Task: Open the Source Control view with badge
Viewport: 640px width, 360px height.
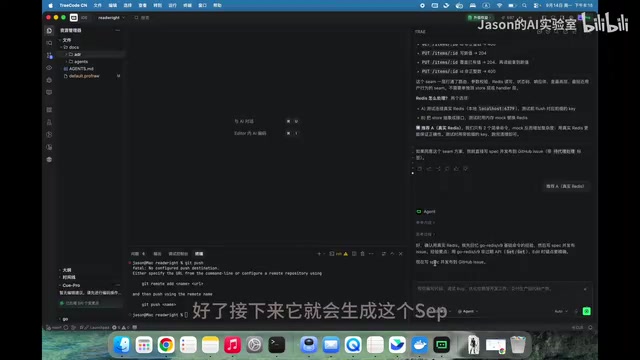Action: click(x=49, y=55)
